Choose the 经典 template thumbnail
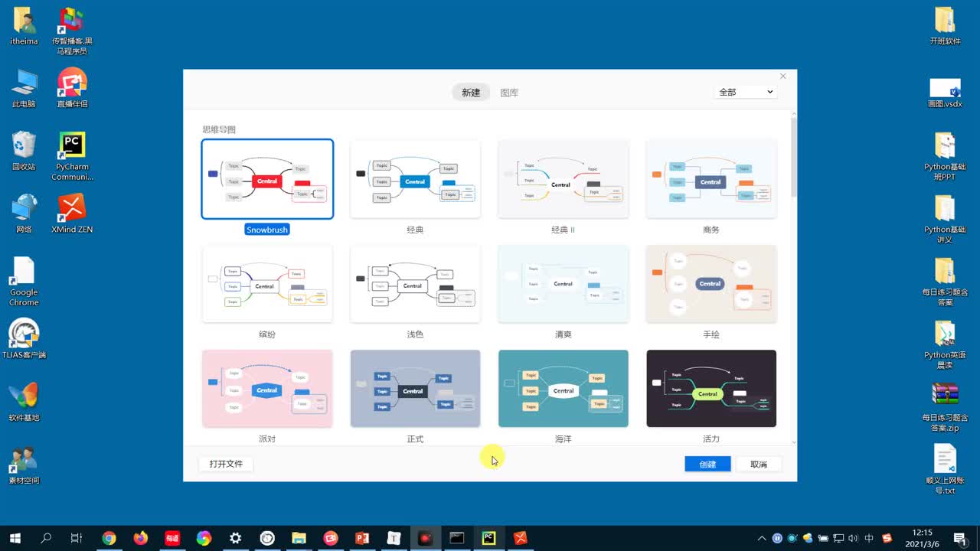980x551 pixels. coord(415,179)
